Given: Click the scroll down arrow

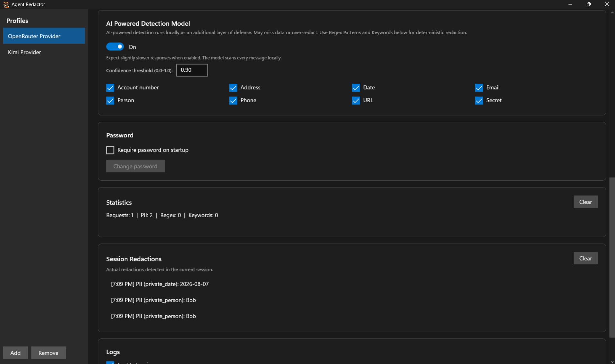Looking at the screenshot, I should [x=612, y=362].
